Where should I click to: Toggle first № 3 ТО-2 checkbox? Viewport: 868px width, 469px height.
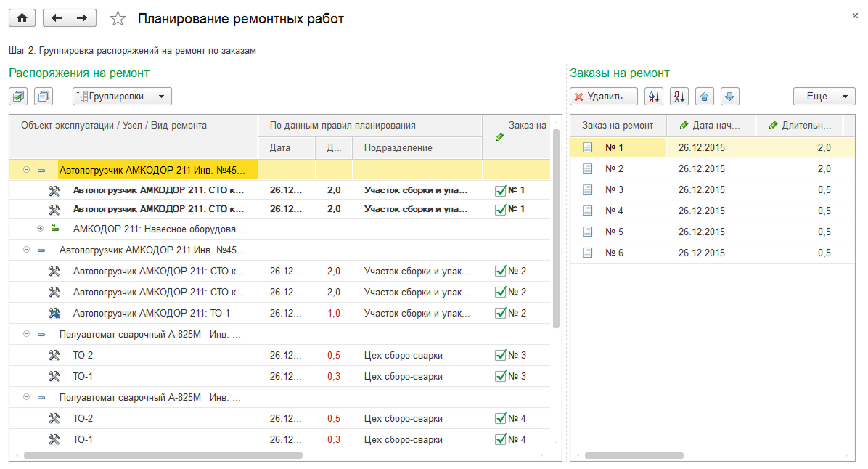pos(501,356)
